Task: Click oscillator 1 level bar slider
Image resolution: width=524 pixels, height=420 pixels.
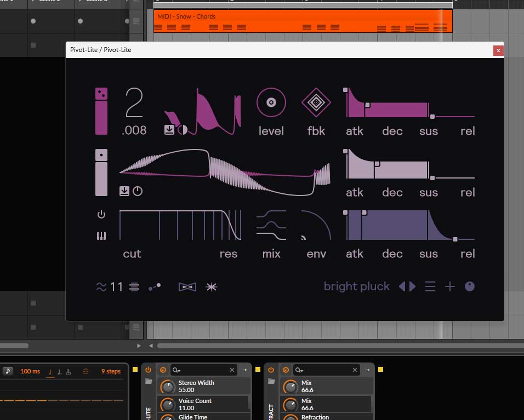Action: coord(101,118)
